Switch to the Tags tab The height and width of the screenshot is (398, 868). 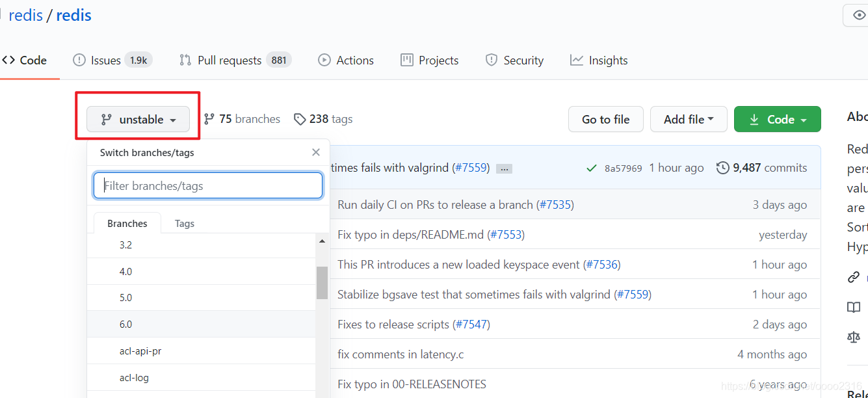click(185, 224)
